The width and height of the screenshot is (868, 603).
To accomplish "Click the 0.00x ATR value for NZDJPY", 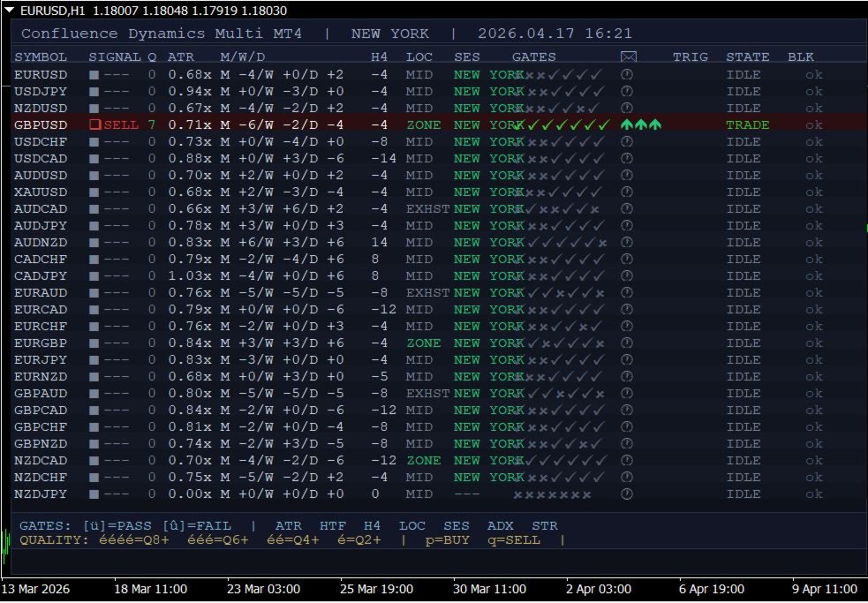I will coord(189,494).
